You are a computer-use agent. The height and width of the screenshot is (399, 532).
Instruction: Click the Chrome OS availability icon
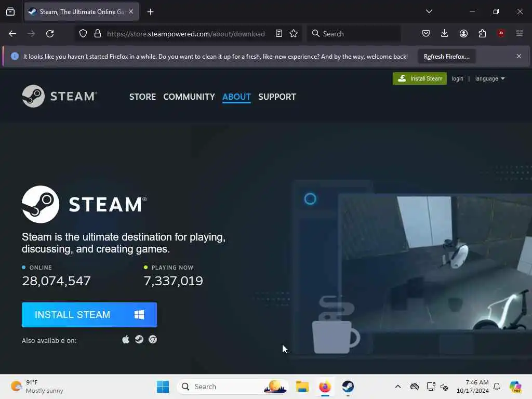coord(153,339)
